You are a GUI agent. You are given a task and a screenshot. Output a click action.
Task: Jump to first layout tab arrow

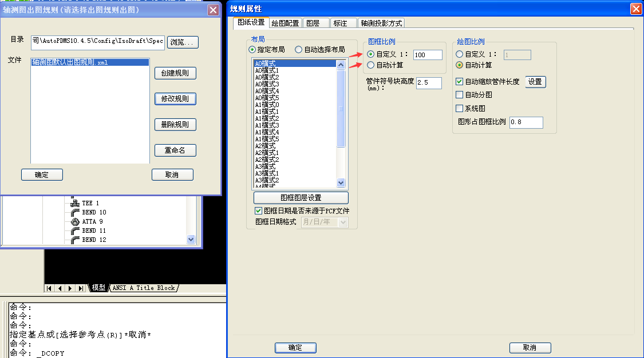(49, 288)
